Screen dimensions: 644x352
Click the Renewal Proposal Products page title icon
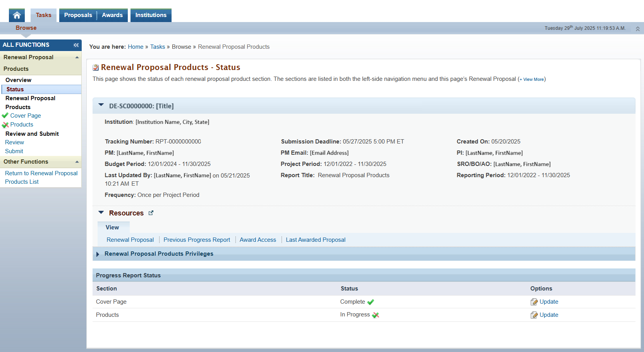click(x=96, y=68)
